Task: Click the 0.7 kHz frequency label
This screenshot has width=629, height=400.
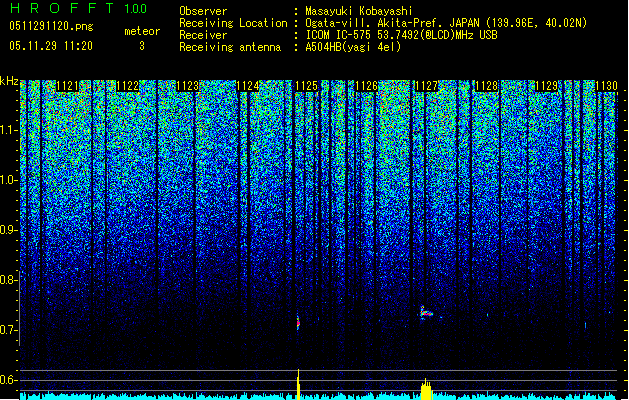Action: 9,330
